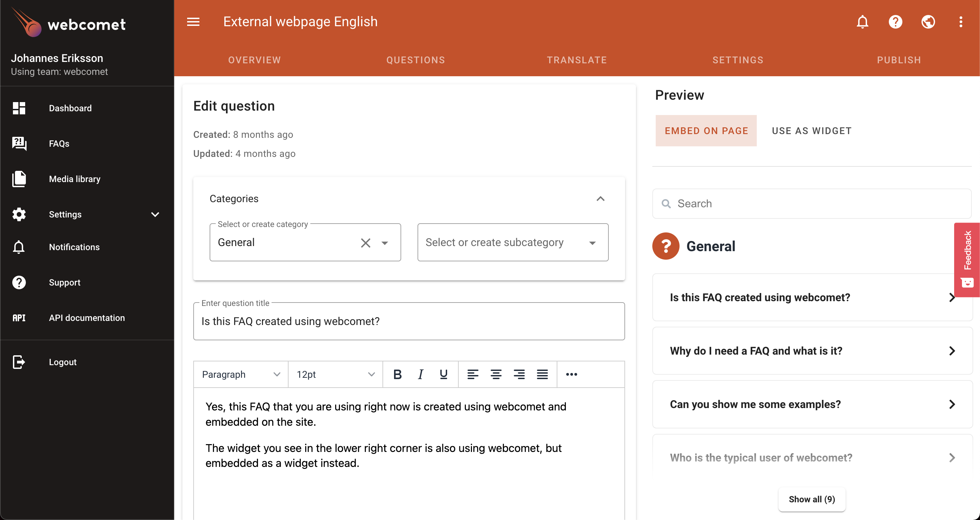Open API documentation
This screenshot has width=980, height=520.
pos(87,318)
